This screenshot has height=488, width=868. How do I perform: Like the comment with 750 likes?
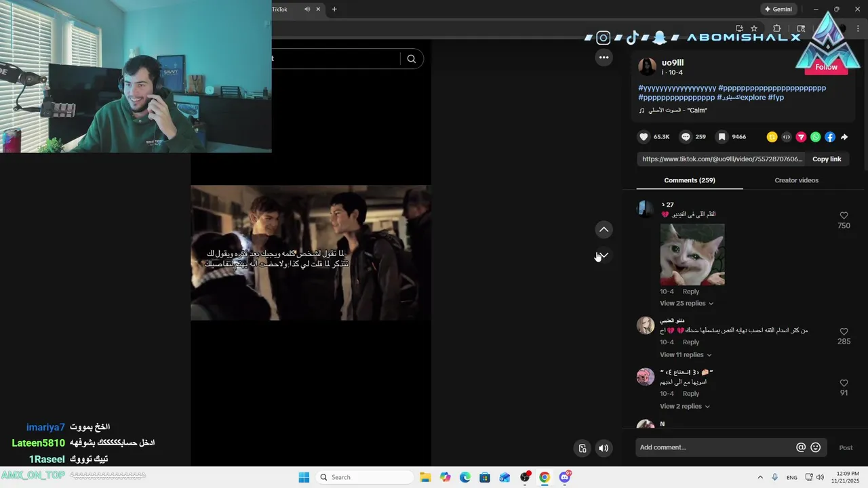[x=844, y=216]
